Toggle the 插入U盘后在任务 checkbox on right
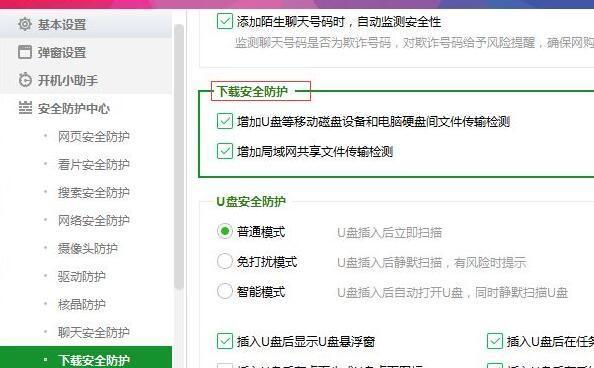This screenshot has width=594, height=368. [x=495, y=341]
